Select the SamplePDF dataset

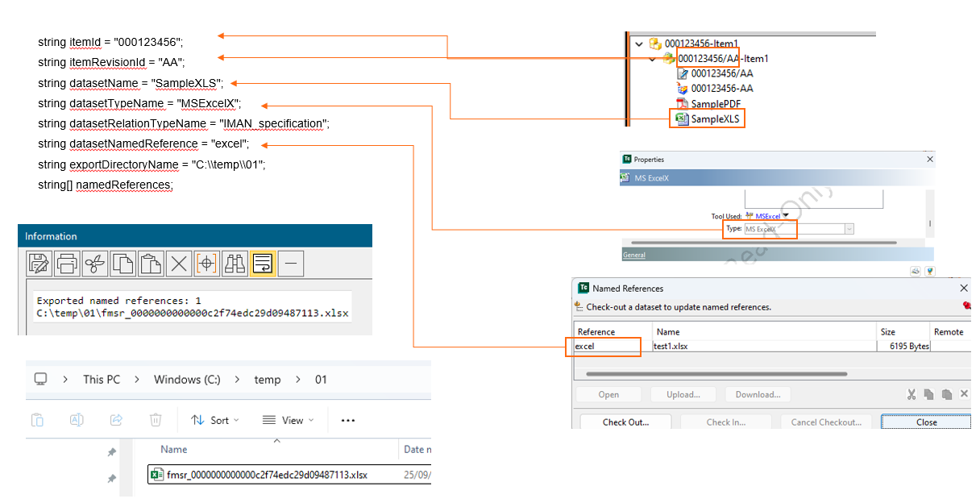tap(716, 104)
